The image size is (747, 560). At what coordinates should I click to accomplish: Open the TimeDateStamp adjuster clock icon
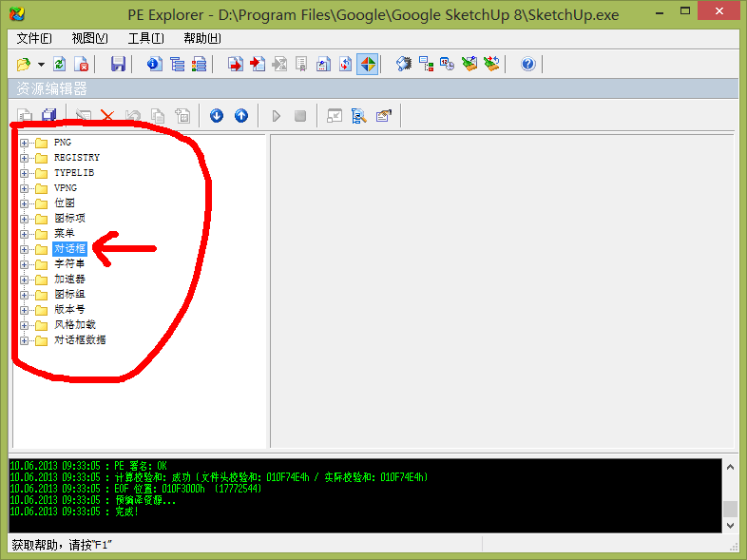tap(448, 64)
